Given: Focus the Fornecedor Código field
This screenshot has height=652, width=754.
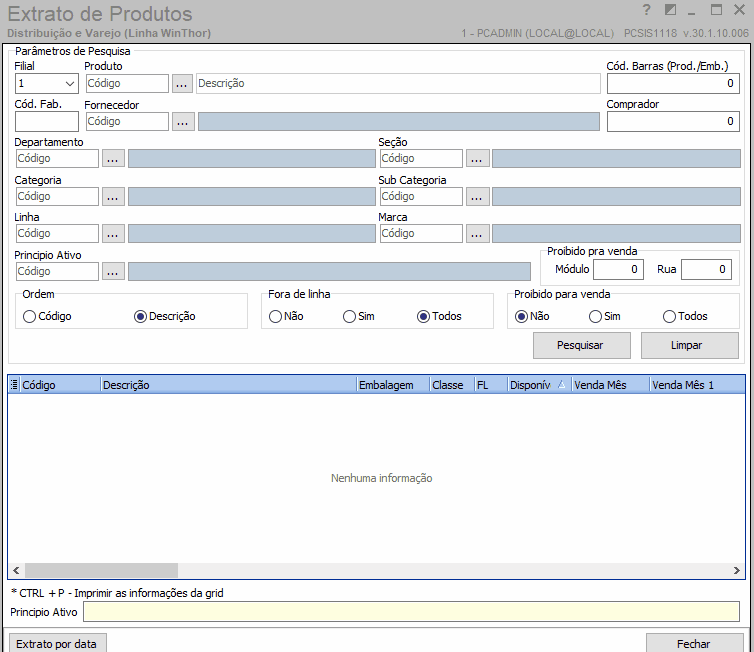Looking at the screenshot, I should coord(127,122).
